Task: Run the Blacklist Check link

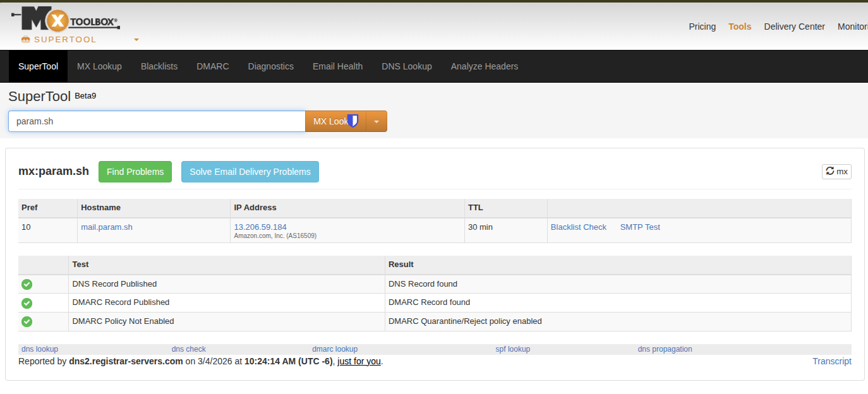Action: [578, 227]
